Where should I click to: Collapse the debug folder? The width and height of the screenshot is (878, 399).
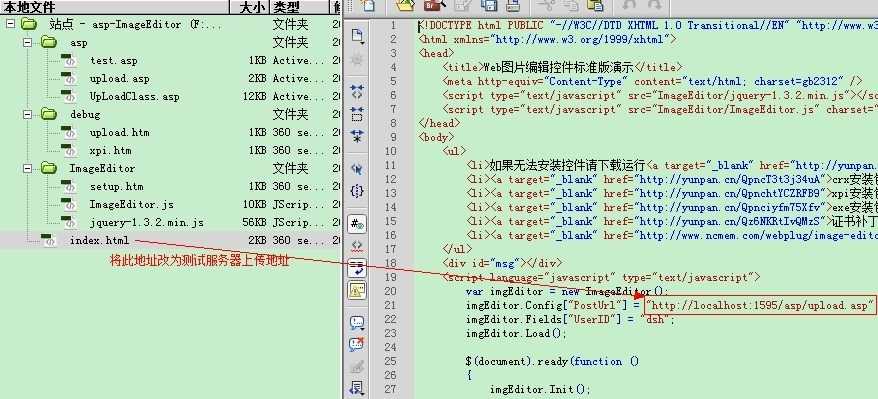[x=28, y=114]
